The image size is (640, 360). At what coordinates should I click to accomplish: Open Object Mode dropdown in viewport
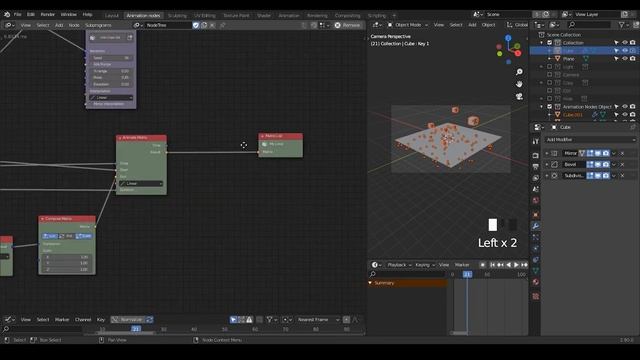pos(407,25)
